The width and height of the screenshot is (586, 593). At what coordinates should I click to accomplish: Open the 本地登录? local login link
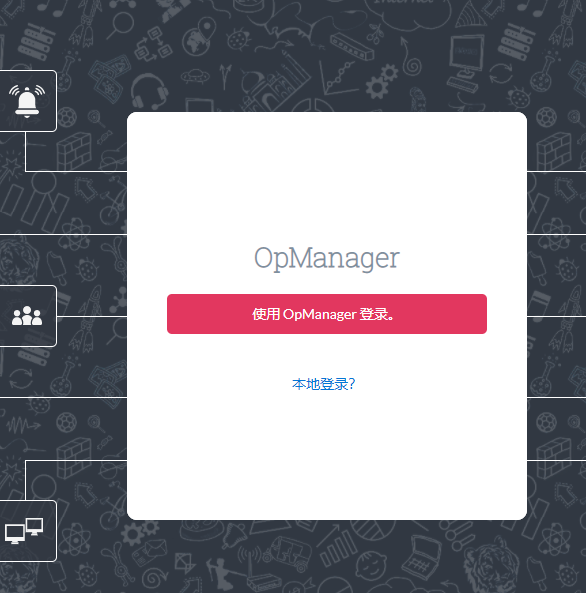323,384
